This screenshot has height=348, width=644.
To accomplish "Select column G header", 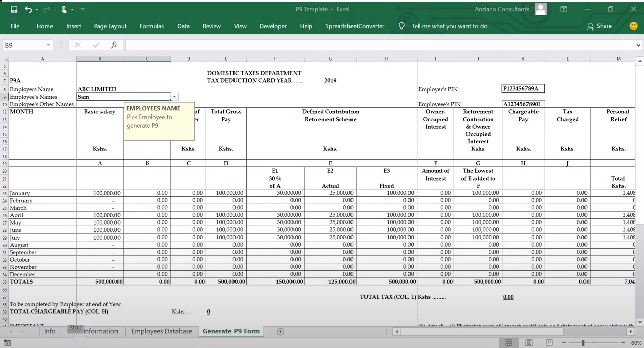I will 330,59.
